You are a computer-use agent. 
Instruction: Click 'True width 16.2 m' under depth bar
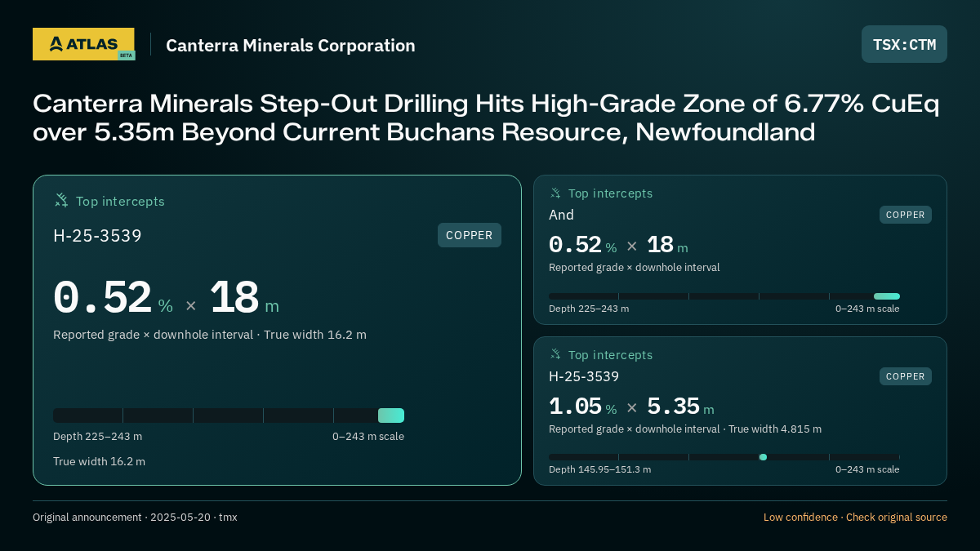pyautogui.click(x=99, y=461)
